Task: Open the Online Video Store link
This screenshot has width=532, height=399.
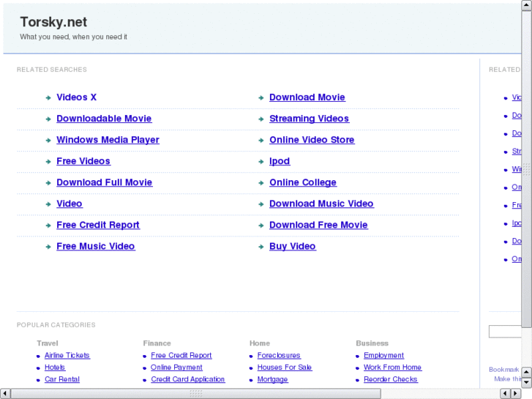Action: [x=312, y=140]
